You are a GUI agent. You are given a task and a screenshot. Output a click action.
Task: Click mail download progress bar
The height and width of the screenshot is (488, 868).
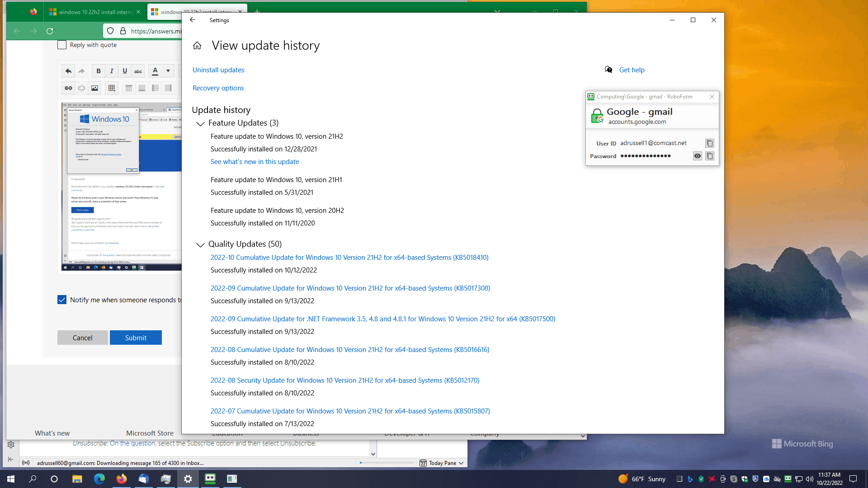click(x=387, y=463)
